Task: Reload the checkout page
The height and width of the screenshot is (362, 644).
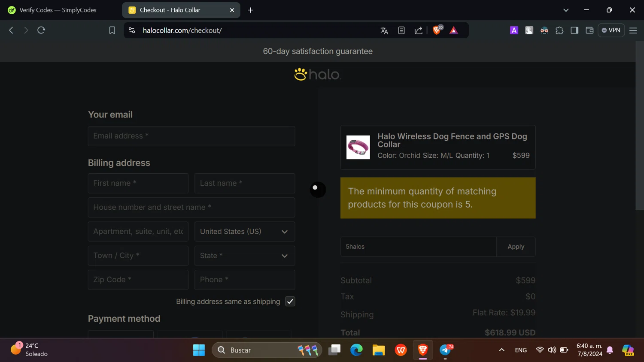Action: click(41, 30)
